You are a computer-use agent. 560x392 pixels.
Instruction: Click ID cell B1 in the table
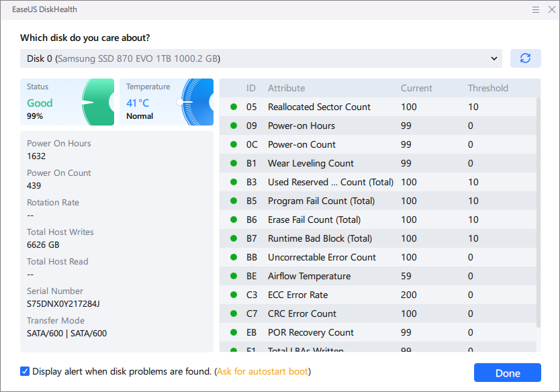click(x=251, y=163)
